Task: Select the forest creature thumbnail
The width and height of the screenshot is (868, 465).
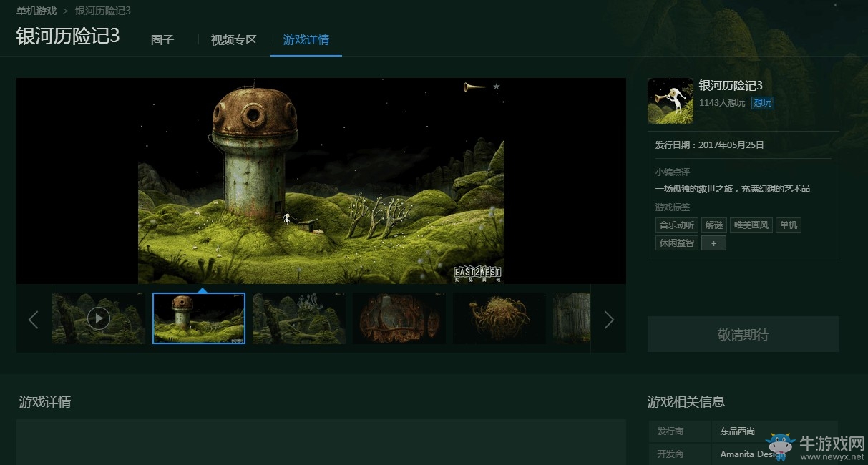Action: (x=299, y=318)
